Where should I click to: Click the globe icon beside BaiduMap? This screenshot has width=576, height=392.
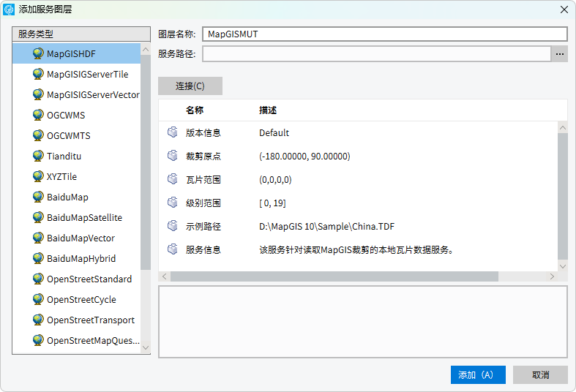38,197
